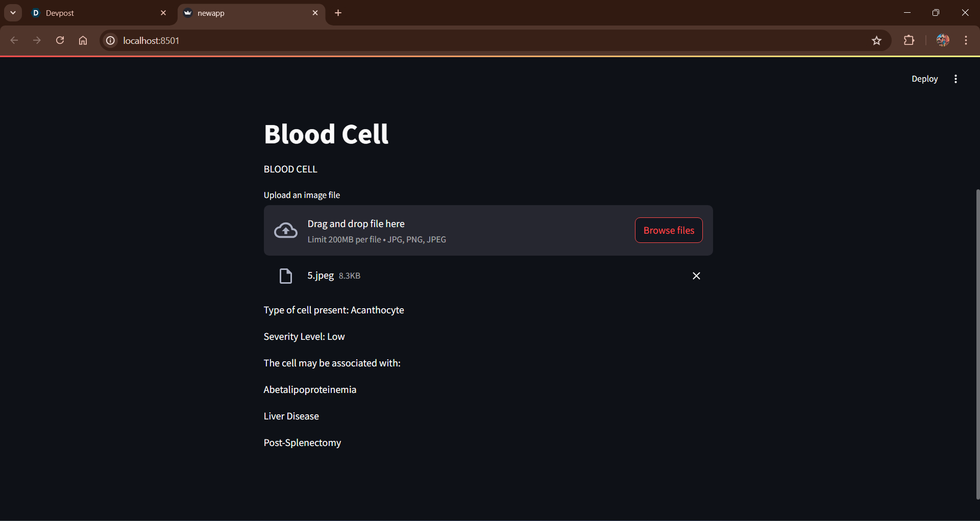Click the Deploy button

(925, 79)
